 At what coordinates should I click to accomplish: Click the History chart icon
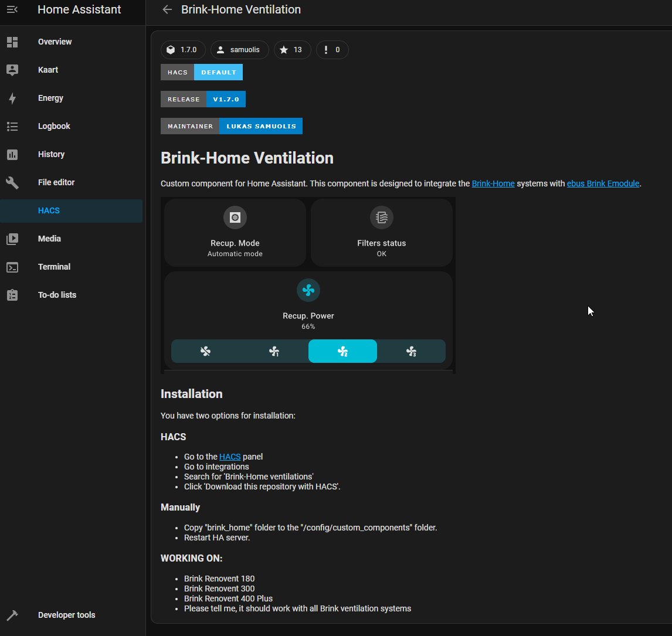coord(12,154)
